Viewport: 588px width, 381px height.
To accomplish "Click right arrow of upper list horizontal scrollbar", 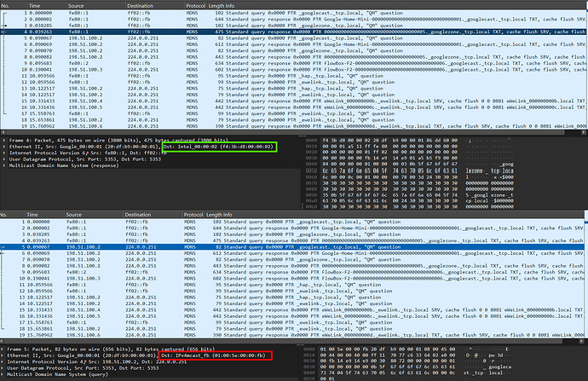I will (584, 132).
